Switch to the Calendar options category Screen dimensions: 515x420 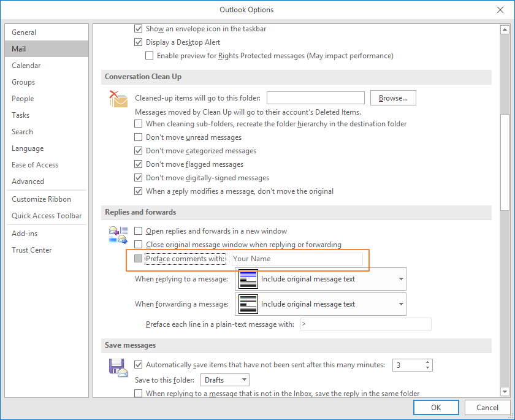[26, 66]
